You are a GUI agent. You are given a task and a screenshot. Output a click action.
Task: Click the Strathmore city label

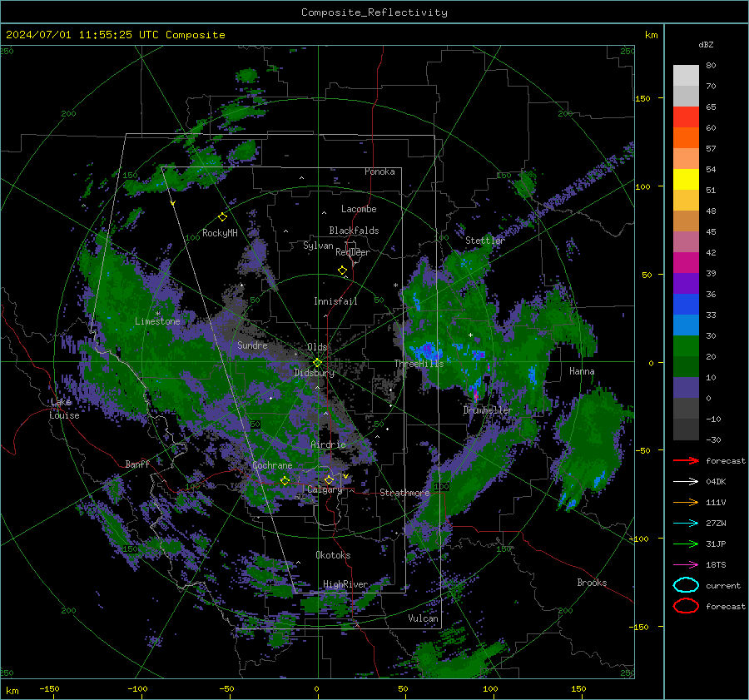tap(405, 493)
